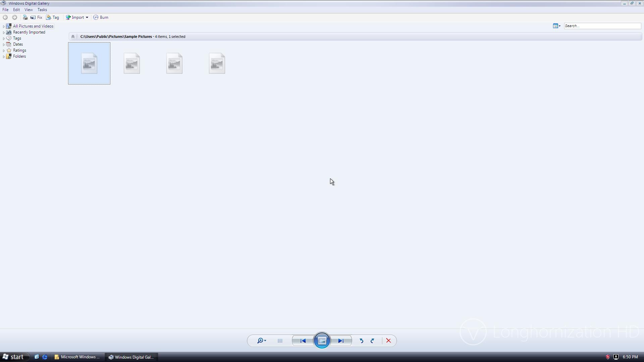The image size is (644, 362).
Task: Rotate the picture counterclockwise
Action: (362, 341)
